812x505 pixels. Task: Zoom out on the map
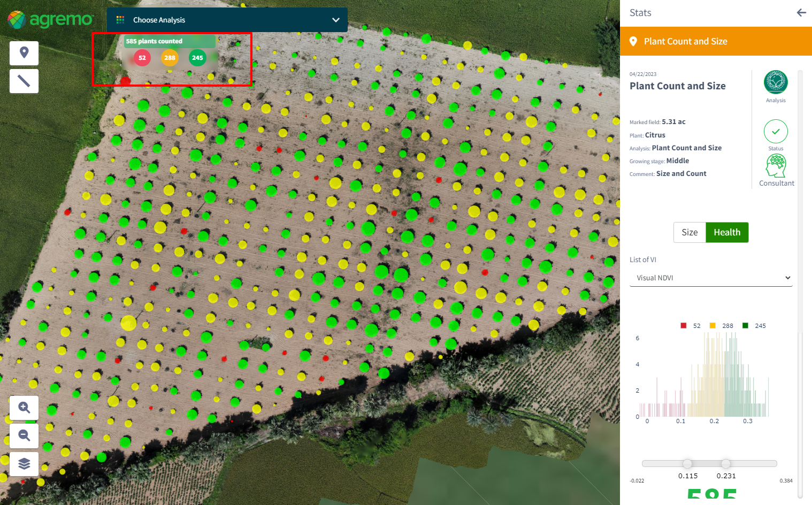[24, 435]
